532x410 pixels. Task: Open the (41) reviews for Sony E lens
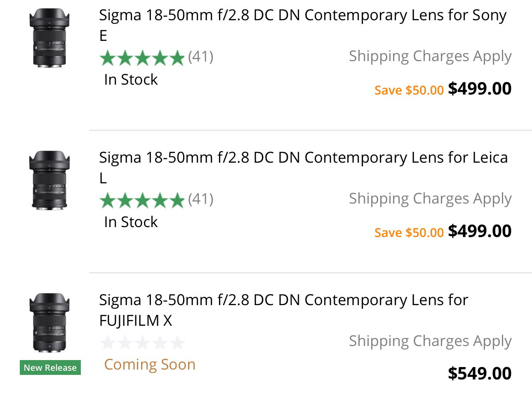tap(201, 57)
